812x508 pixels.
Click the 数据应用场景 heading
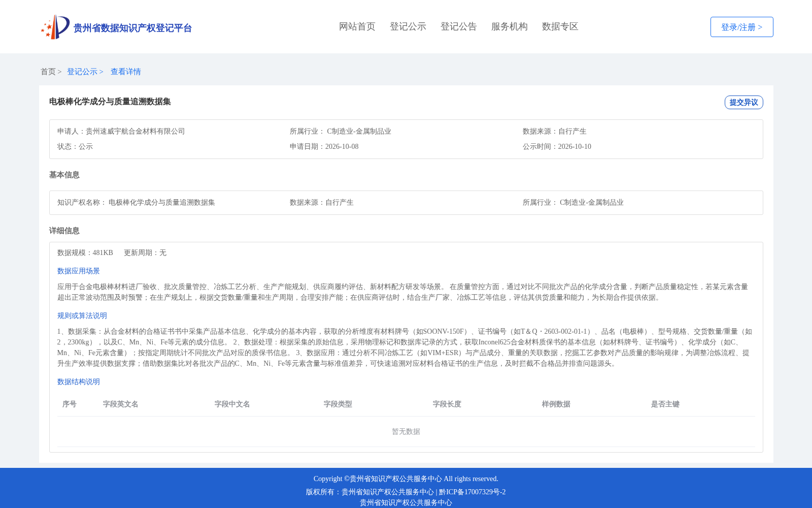[x=79, y=271]
